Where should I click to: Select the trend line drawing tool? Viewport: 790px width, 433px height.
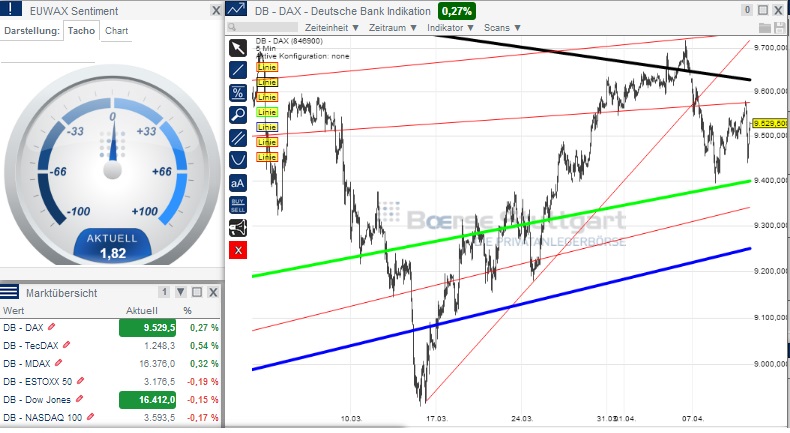(238, 70)
